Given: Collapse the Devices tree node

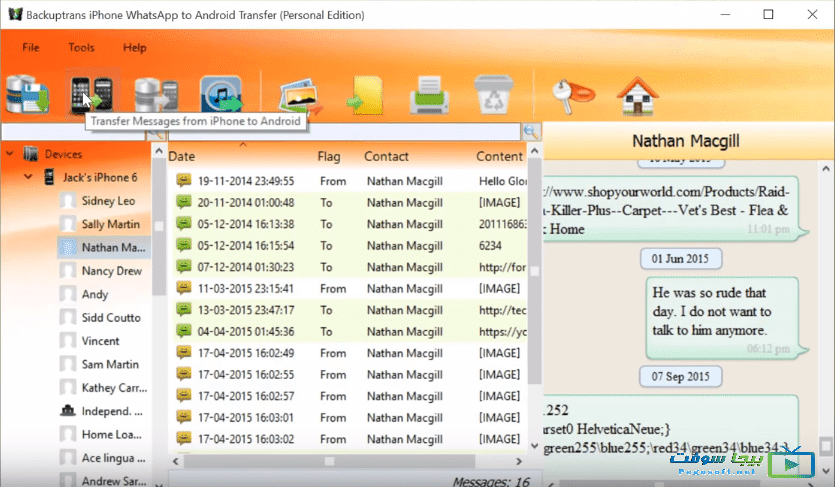Looking at the screenshot, I should [10, 154].
